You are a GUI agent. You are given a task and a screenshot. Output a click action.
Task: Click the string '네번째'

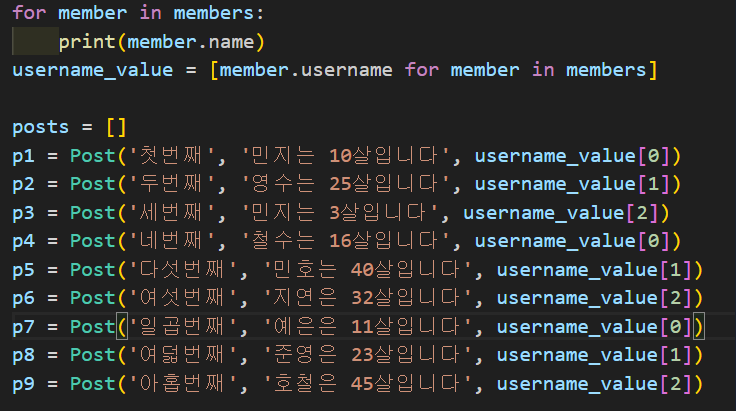[x=171, y=241]
